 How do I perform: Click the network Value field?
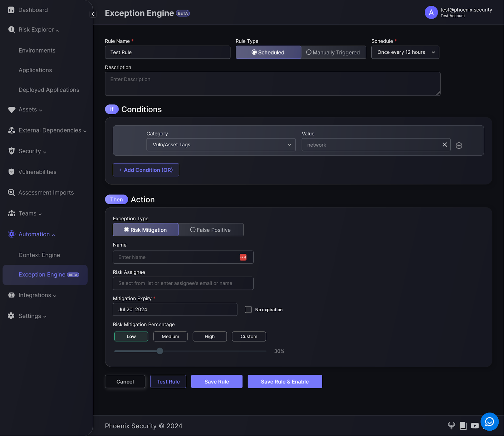pyautogui.click(x=376, y=145)
